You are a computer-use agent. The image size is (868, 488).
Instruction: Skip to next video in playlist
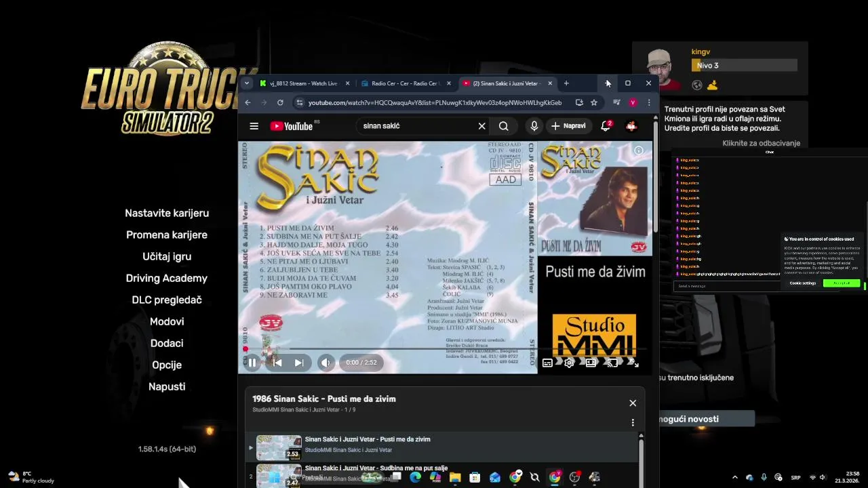click(x=299, y=363)
